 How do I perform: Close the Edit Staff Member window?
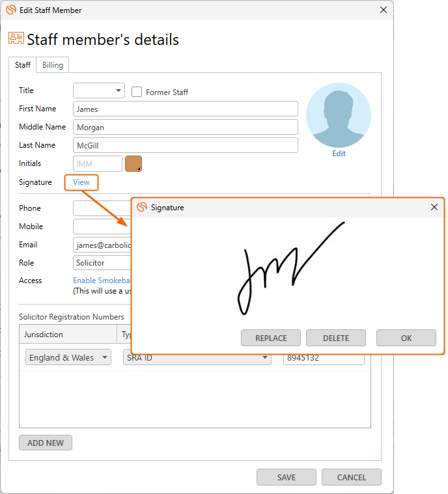click(x=384, y=10)
